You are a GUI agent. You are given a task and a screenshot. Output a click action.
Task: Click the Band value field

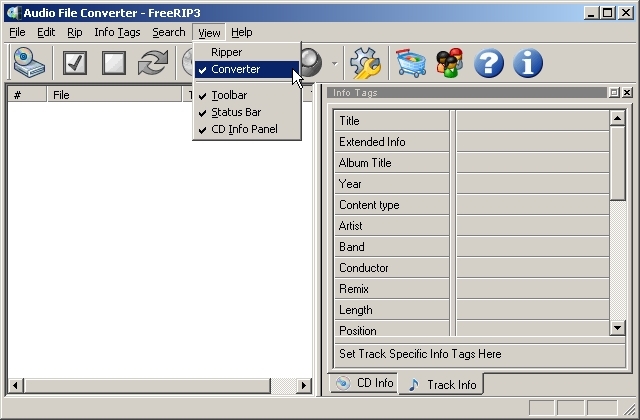(x=533, y=247)
